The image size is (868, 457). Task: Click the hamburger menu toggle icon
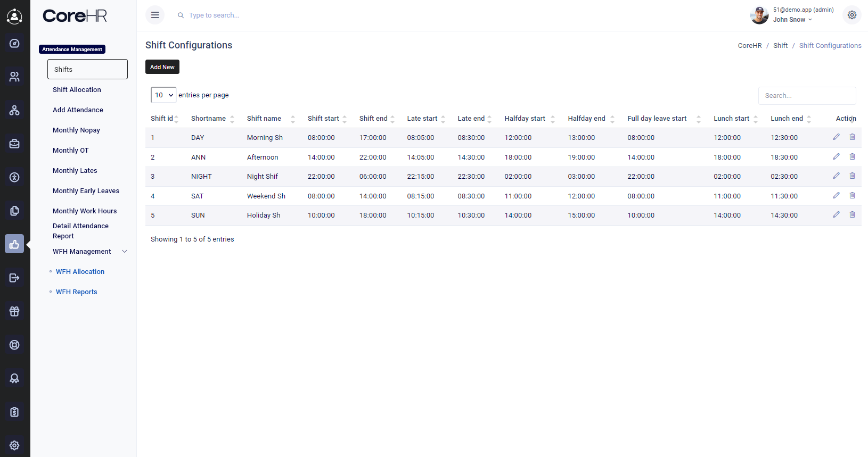tap(155, 15)
